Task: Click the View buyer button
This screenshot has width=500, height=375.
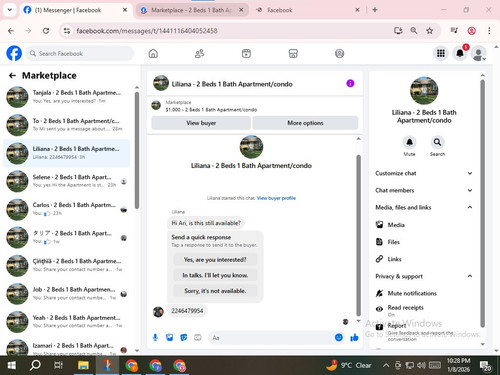Action: coord(201,123)
